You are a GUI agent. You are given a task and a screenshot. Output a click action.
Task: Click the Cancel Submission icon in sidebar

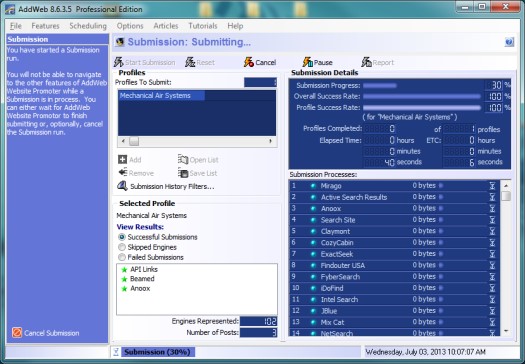[17, 333]
